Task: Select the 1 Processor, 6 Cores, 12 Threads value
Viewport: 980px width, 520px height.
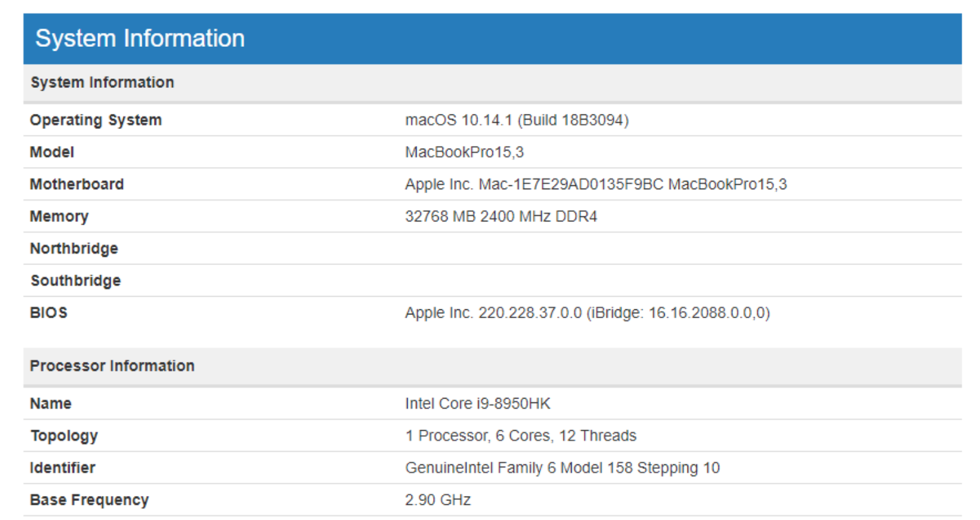Action: click(x=520, y=436)
